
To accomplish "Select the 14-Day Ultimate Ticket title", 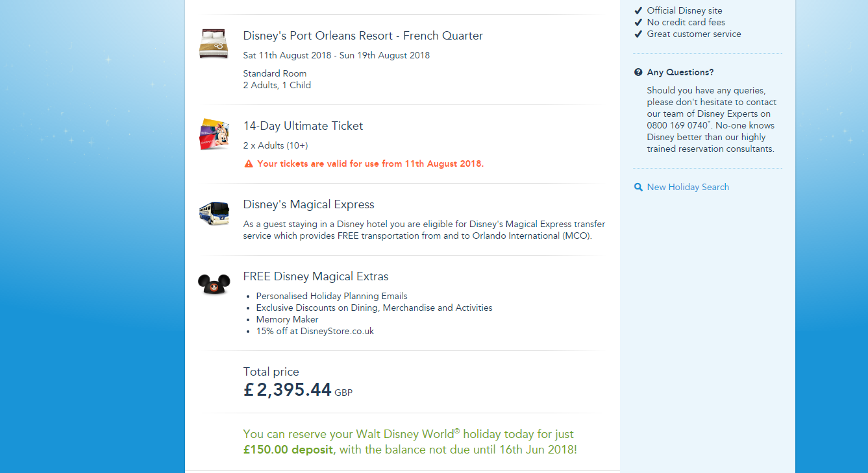I will [x=303, y=126].
